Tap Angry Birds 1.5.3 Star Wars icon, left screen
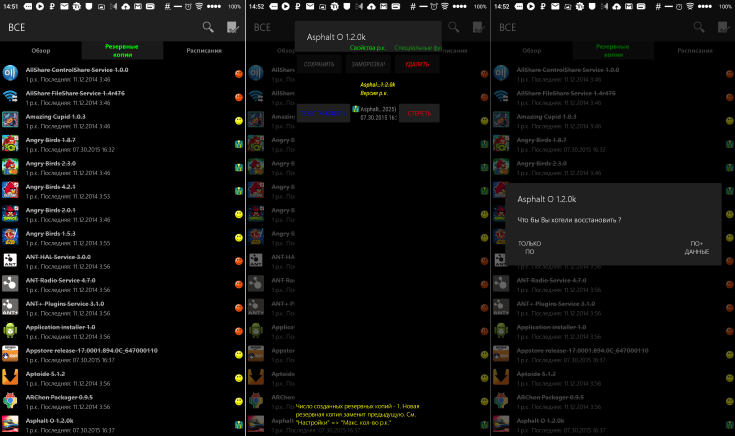The width and height of the screenshot is (735, 436). (10, 237)
